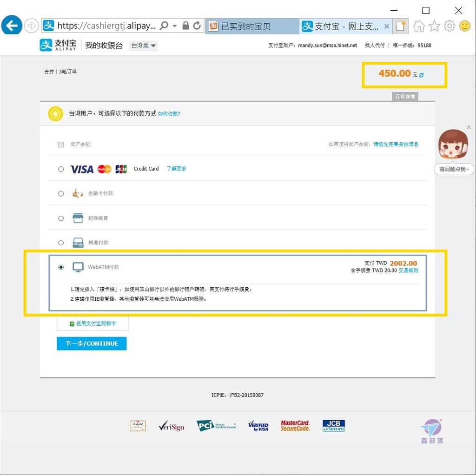The image size is (476, 475).
Task: Click the browser forward arrow button
Action: [x=31, y=26]
